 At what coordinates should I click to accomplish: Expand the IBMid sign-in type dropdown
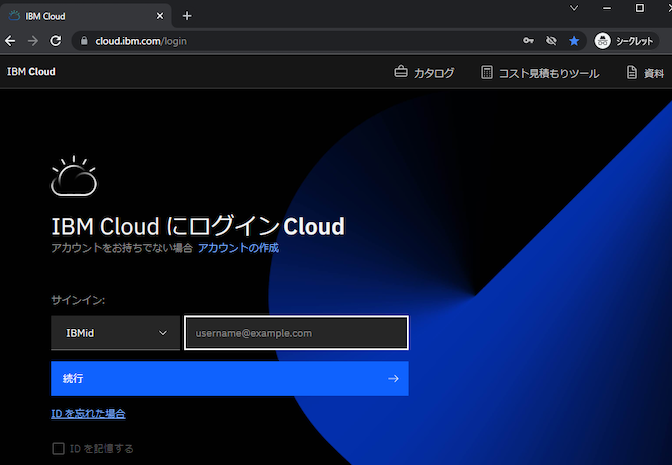click(x=115, y=333)
